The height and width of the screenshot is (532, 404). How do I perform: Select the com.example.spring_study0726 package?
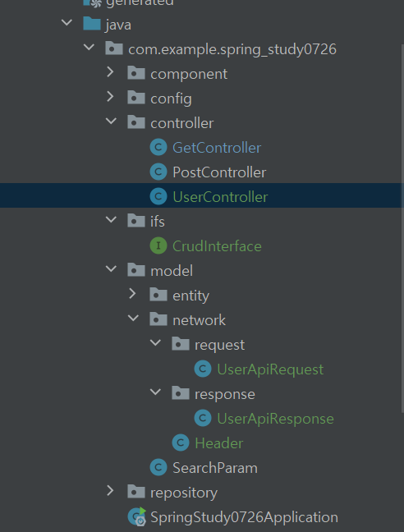click(232, 49)
